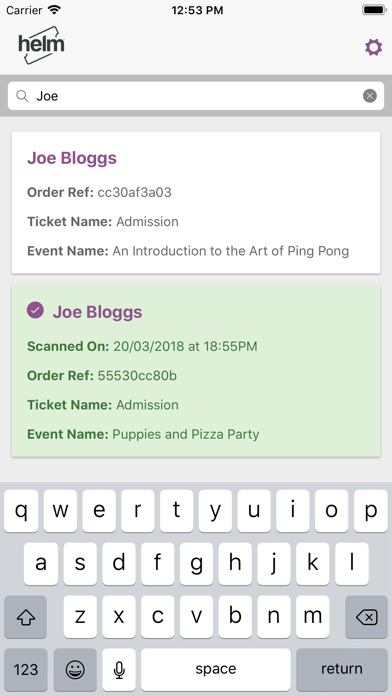Focus the search field containing Joe
This screenshot has width=392, height=696.
196,95
